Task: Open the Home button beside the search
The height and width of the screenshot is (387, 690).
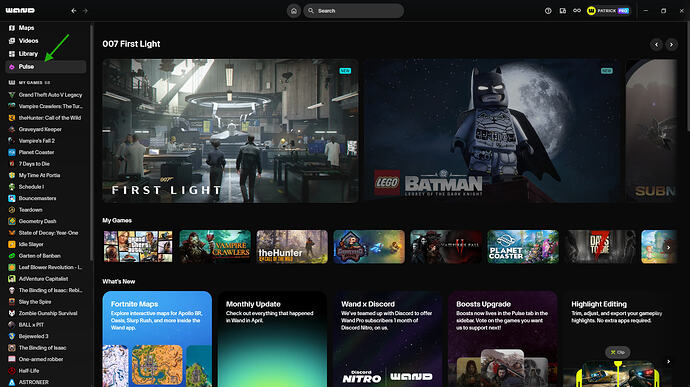Action: 294,11
